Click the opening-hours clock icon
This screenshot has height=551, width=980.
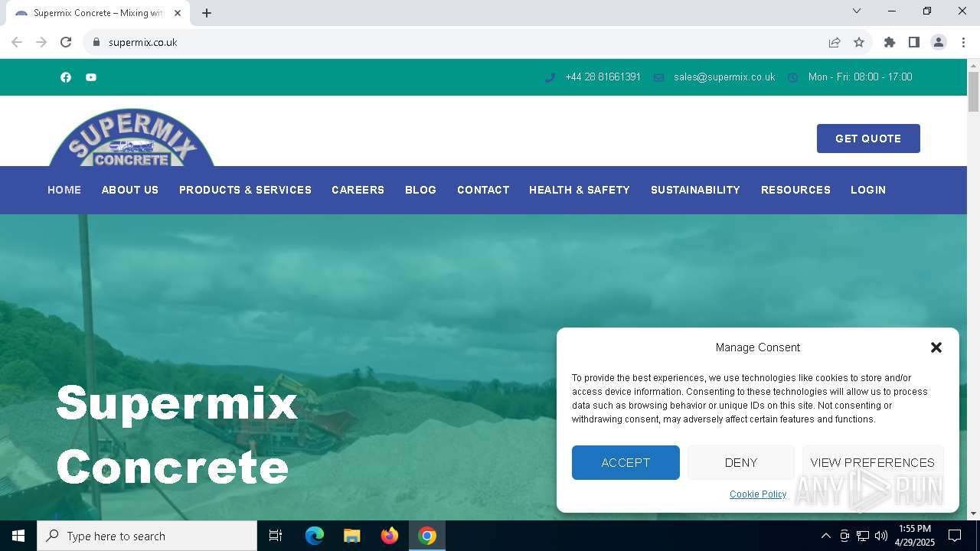(x=793, y=77)
